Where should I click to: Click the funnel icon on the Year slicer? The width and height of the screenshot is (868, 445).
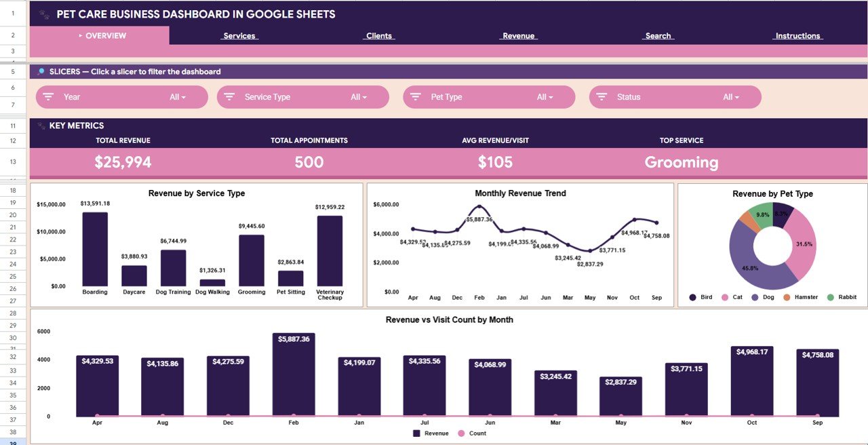(x=50, y=96)
